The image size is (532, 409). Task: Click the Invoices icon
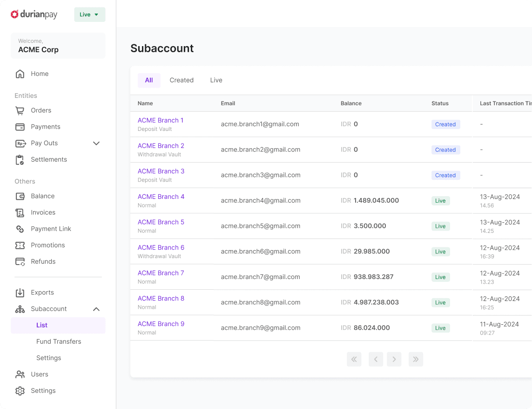pyautogui.click(x=20, y=213)
